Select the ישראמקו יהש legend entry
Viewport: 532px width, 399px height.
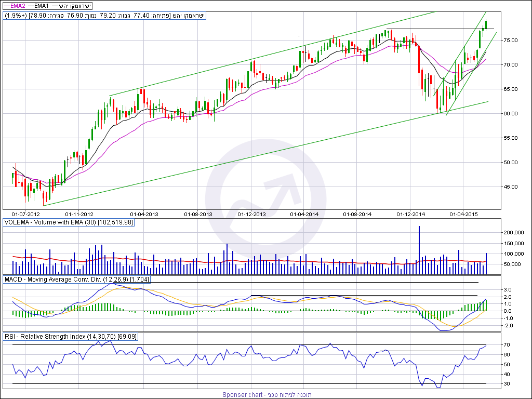[71, 6]
